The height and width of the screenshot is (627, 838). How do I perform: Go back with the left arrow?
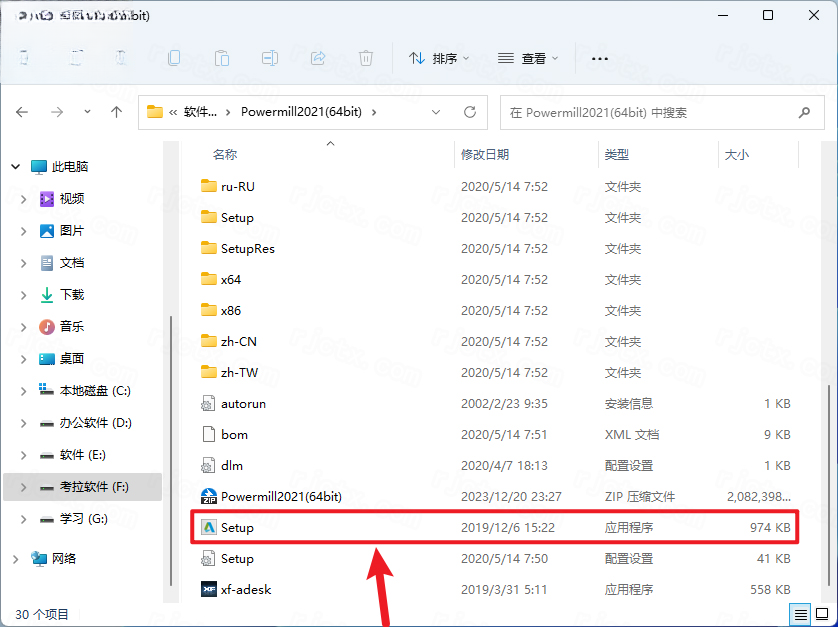point(22,112)
